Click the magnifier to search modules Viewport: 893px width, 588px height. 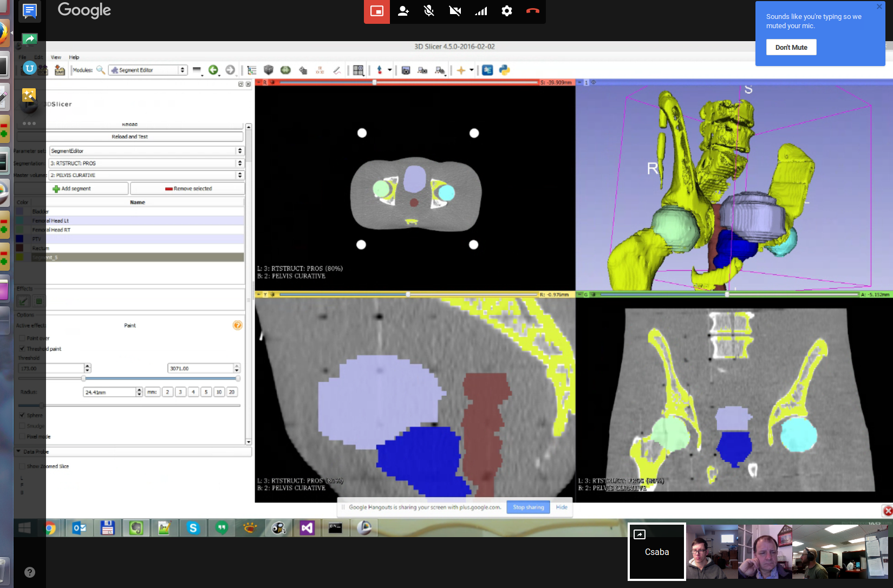pyautogui.click(x=101, y=70)
